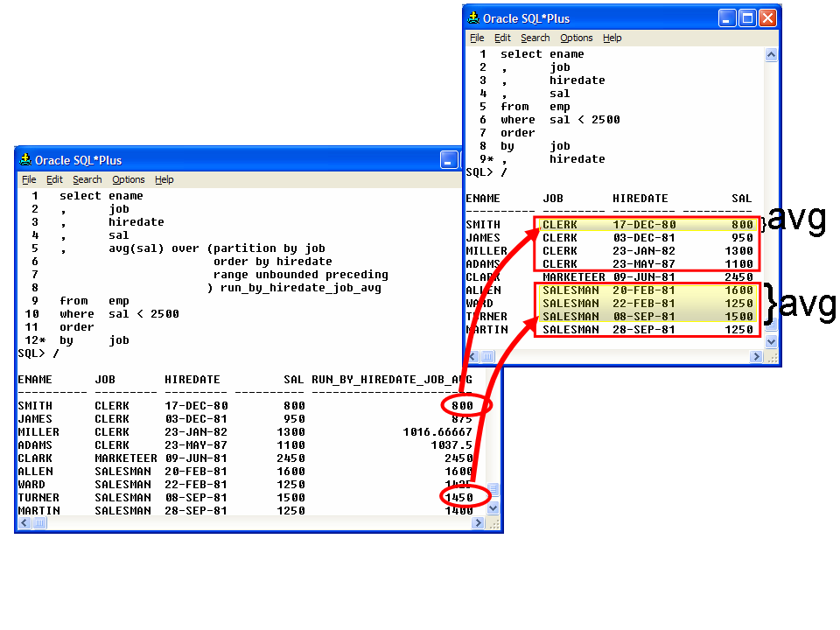Screen dimensions: 840x630
Task: Open the Edit menu in the front window
Action: click(x=54, y=179)
